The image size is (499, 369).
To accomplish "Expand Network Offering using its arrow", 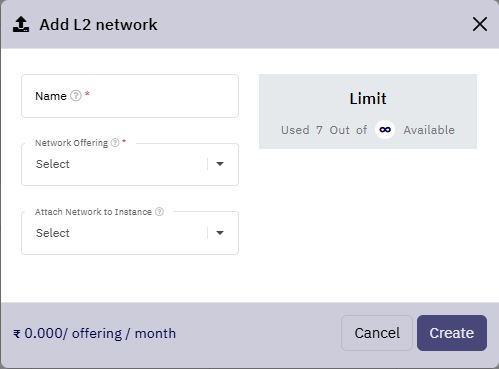I will tap(220, 164).
